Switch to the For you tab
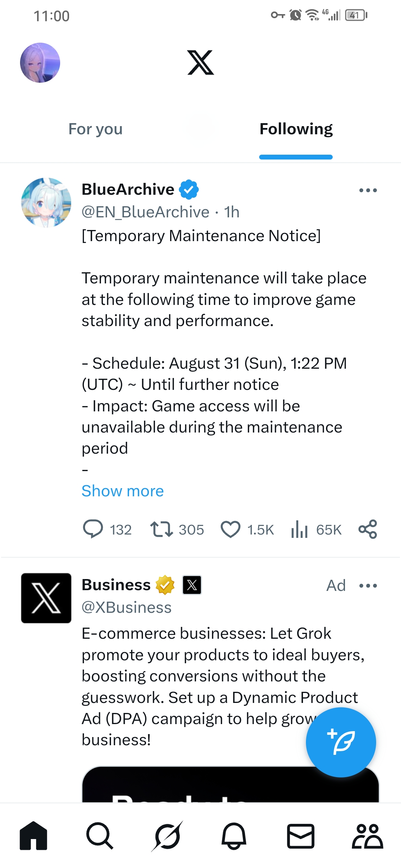 coord(95,129)
